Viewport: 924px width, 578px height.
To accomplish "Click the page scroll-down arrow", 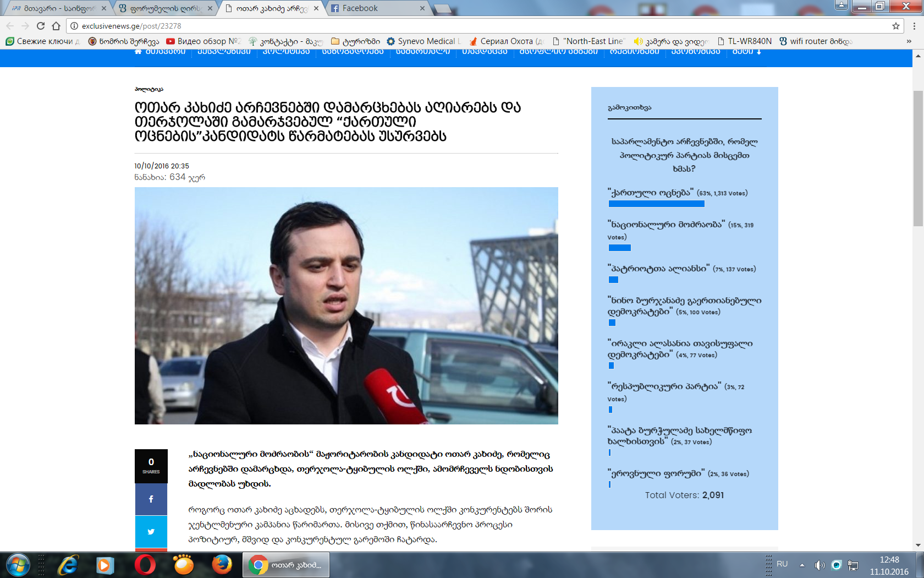I will (918, 546).
